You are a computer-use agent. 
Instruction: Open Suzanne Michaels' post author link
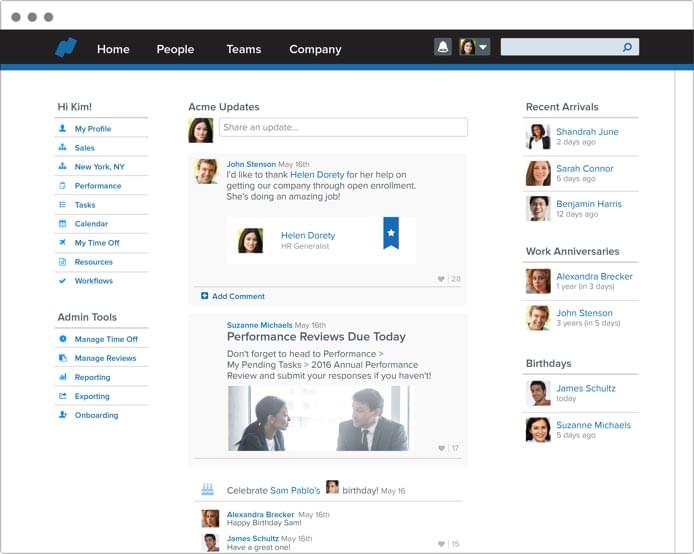point(259,325)
